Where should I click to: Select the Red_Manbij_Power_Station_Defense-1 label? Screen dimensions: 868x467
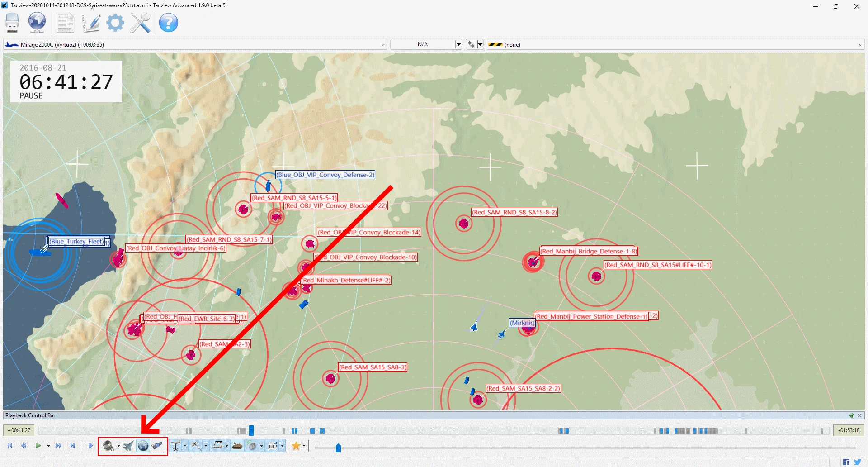pos(592,316)
